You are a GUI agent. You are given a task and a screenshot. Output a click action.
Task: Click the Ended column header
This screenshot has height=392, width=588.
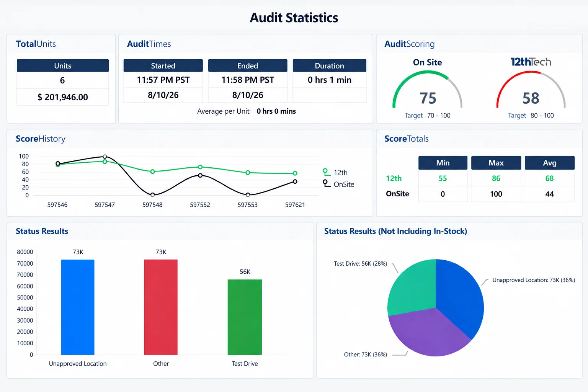click(248, 65)
